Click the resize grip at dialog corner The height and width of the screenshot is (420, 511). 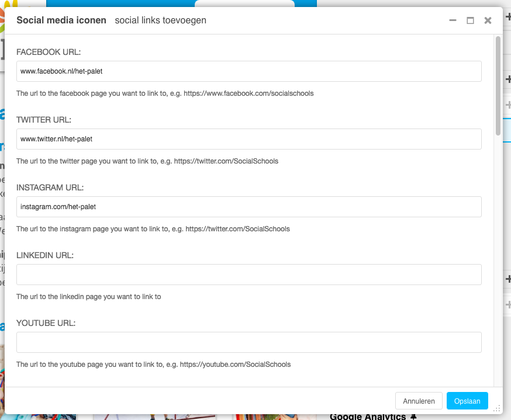tap(498, 409)
